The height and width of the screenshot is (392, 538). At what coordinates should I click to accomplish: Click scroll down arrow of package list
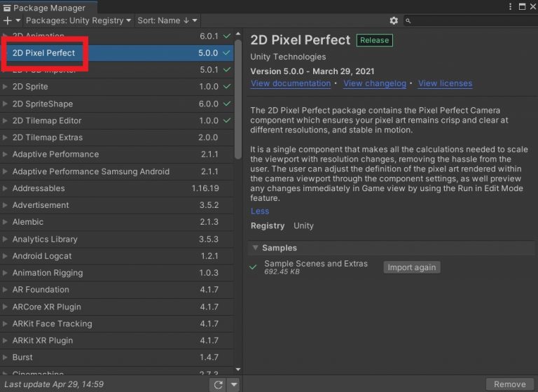point(238,370)
